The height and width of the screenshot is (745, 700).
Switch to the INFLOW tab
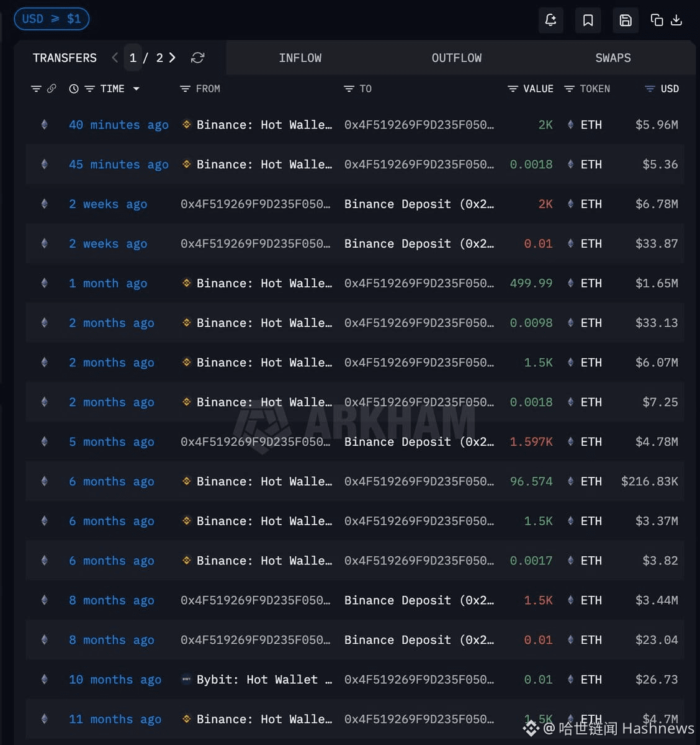click(x=300, y=58)
